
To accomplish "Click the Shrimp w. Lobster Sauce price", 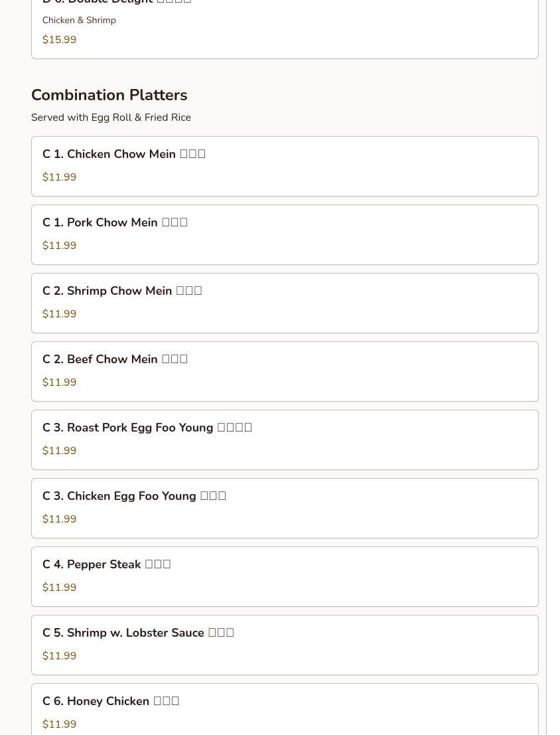I will [60, 656].
